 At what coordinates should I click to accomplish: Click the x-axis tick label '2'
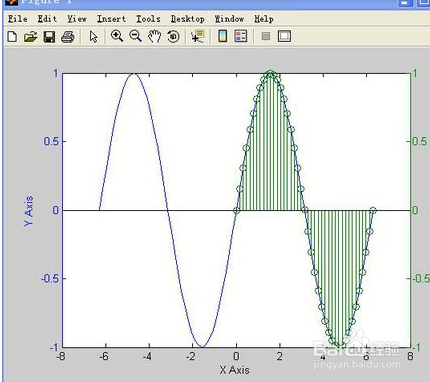click(x=280, y=356)
